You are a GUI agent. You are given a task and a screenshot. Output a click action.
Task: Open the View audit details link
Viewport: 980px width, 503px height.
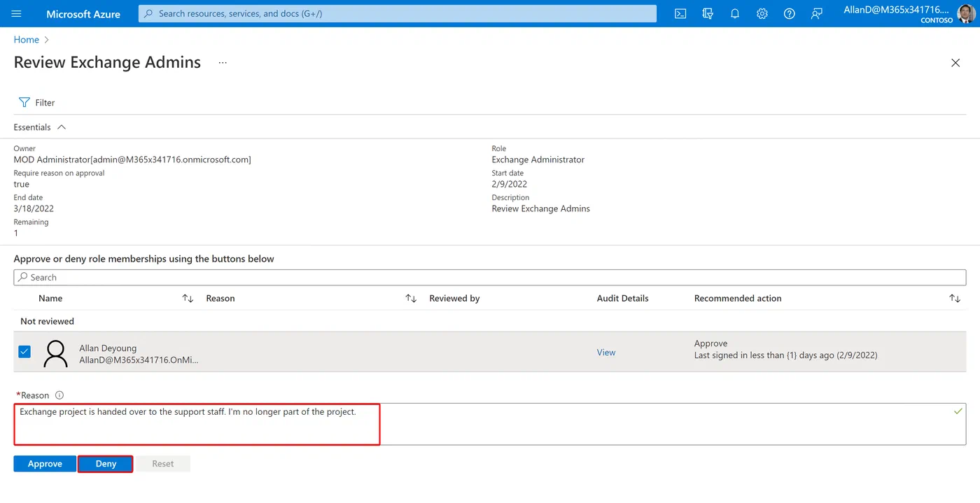click(606, 353)
